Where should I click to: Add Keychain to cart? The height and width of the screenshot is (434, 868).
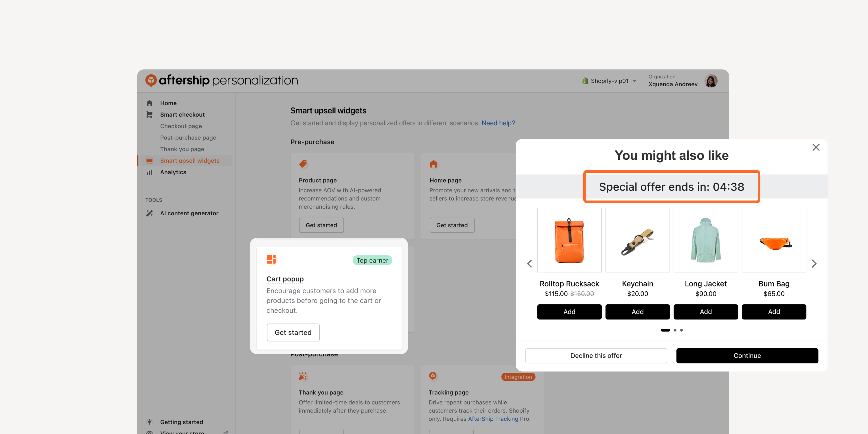click(637, 312)
